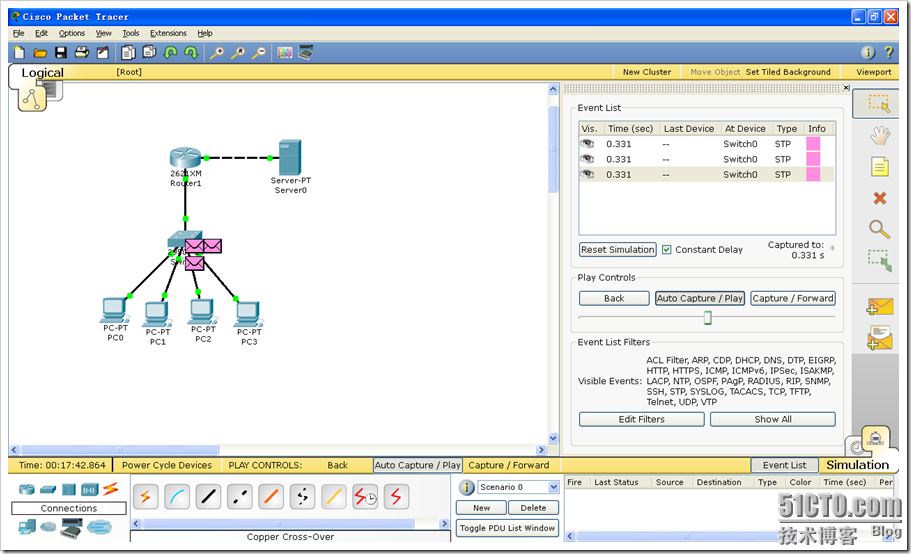911x554 pixels.
Task: Choose the Routers device category
Action: coord(27,490)
